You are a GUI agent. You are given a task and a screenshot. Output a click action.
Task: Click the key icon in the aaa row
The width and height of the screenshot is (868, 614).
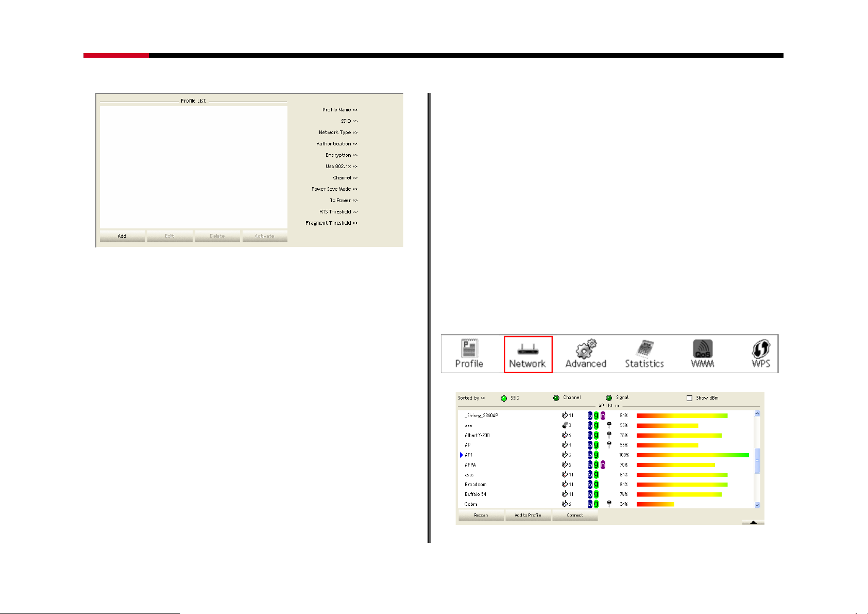click(609, 425)
